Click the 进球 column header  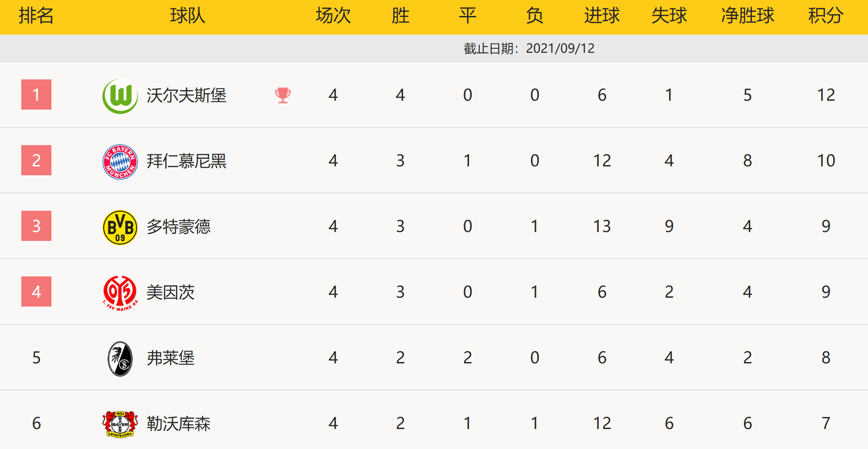coord(602,16)
